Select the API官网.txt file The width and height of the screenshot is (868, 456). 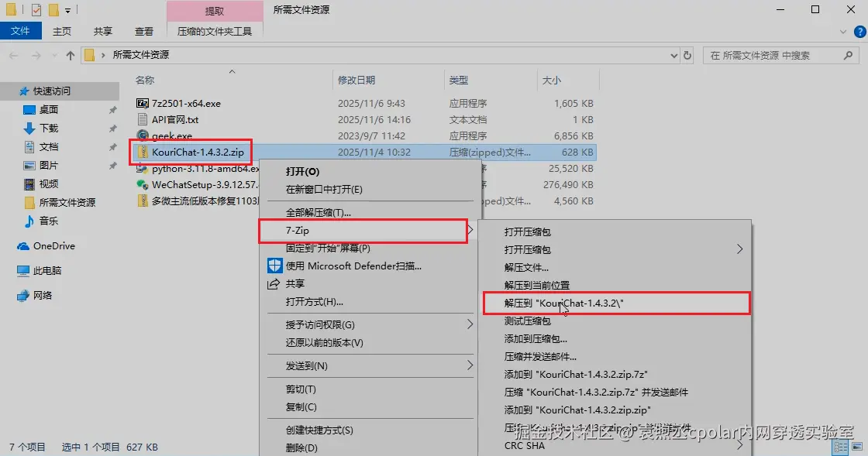(x=175, y=119)
